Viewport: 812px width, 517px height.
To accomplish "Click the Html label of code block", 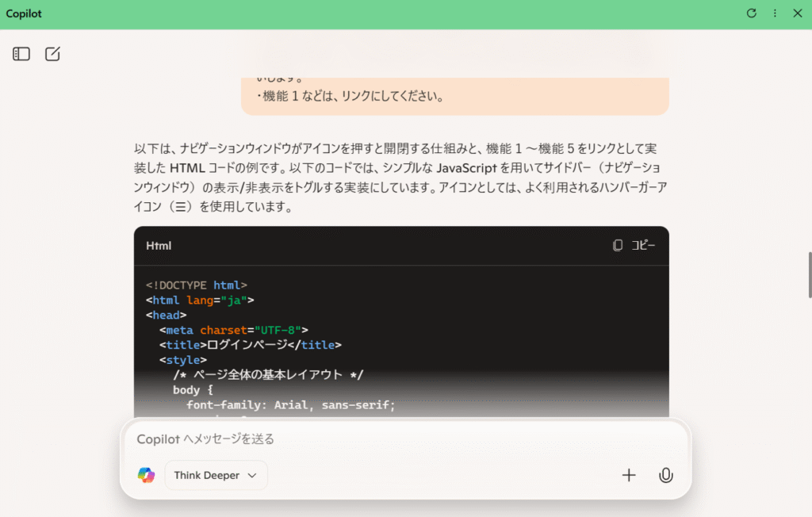I will coord(159,246).
